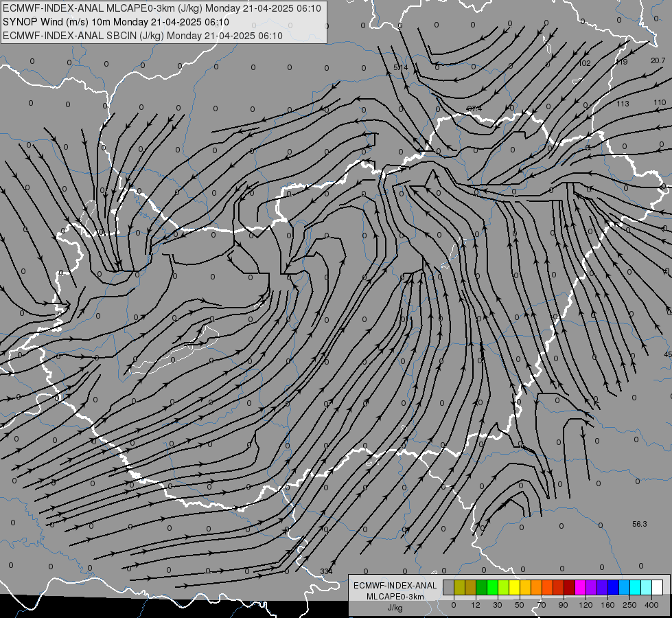Click the legend unit 'J/kg'

point(395,607)
